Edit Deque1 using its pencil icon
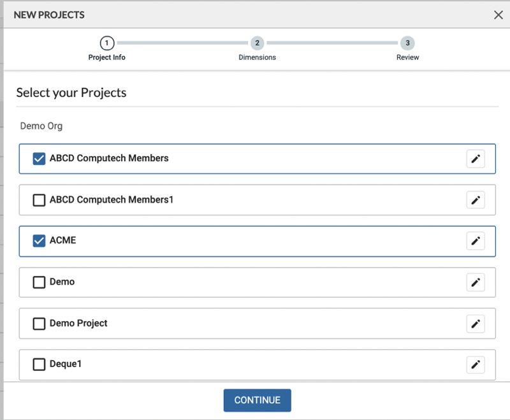 point(475,365)
